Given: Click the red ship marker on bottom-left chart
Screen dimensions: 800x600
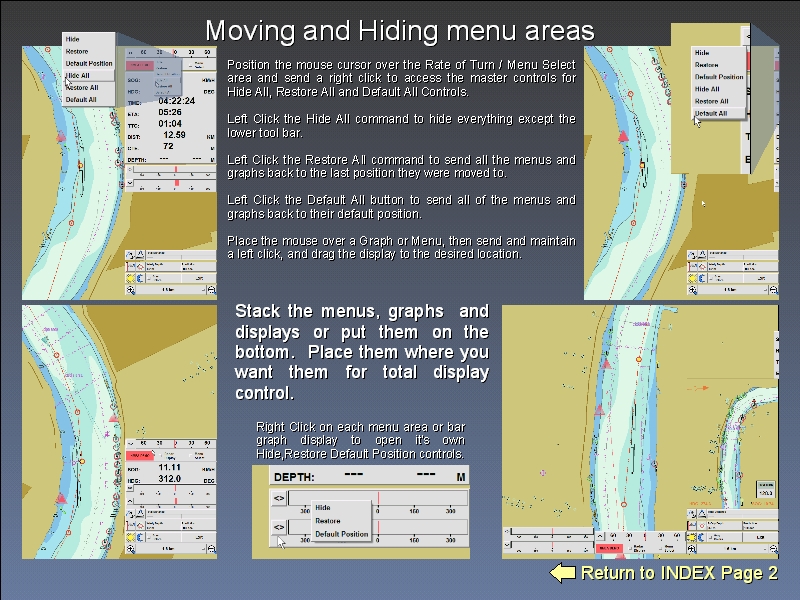Looking at the screenshot, I should 61,497.
